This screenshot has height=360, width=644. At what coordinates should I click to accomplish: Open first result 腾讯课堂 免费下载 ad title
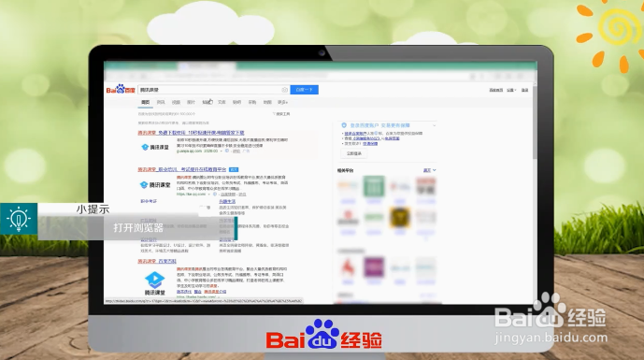pyautogui.click(x=191, y=133)
